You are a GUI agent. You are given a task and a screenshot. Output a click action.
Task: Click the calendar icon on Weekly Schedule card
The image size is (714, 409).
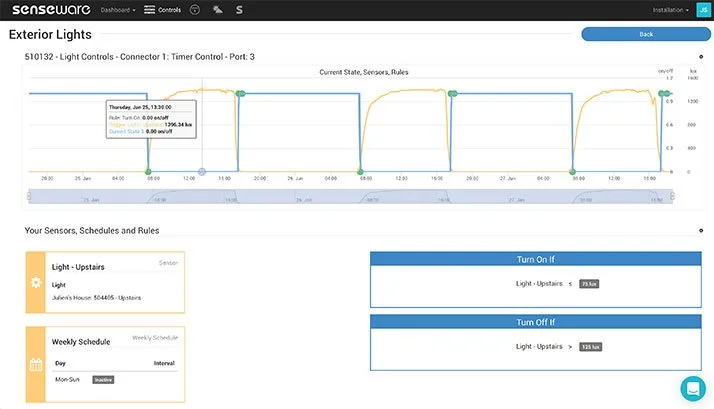pos(36,365)
